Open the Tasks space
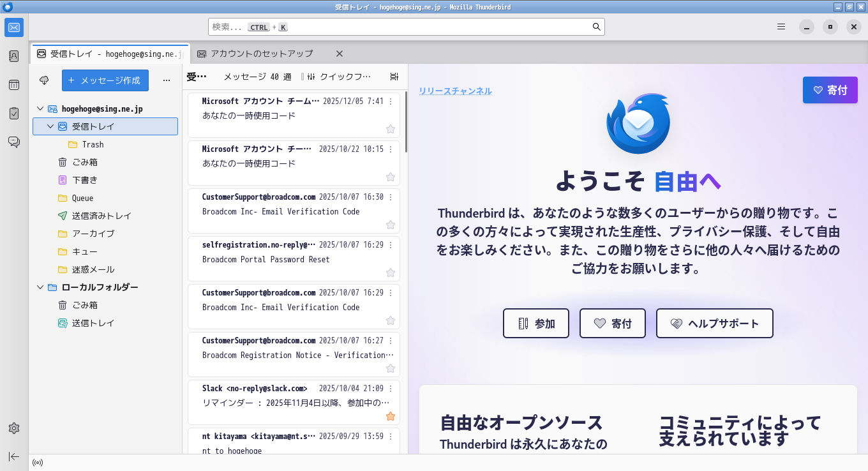This screenshot has width=868, height=471. point(14,114)
